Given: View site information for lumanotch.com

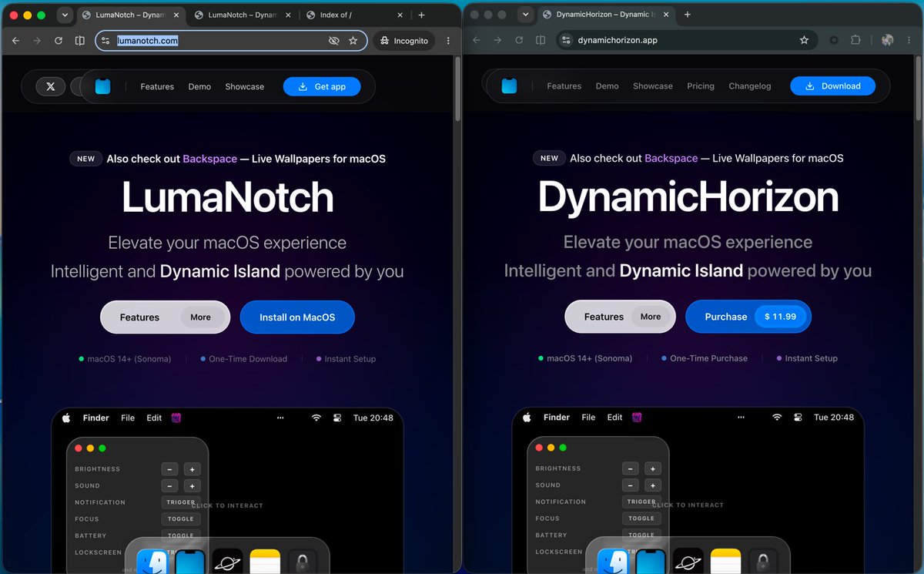Looking at the screenshot, I should 106,41.
